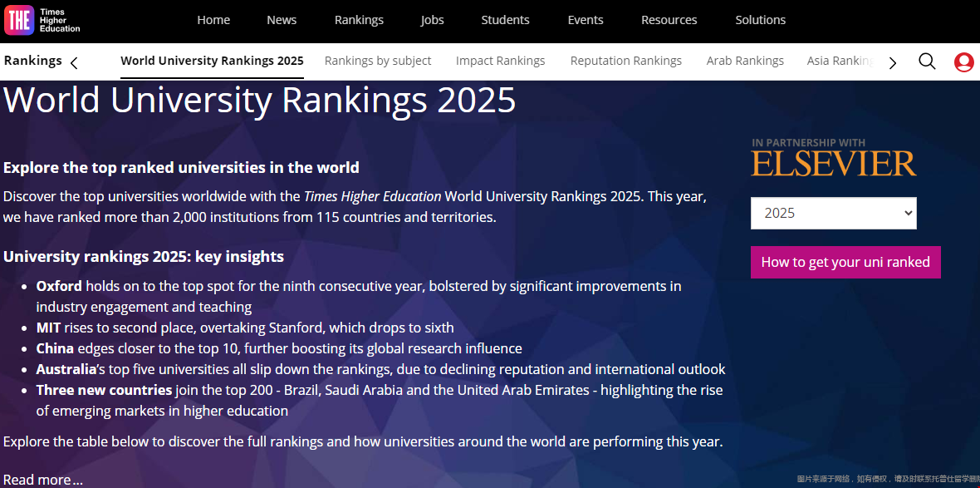
Task: Open the Events menu item
Action: [x=586, y=20]
